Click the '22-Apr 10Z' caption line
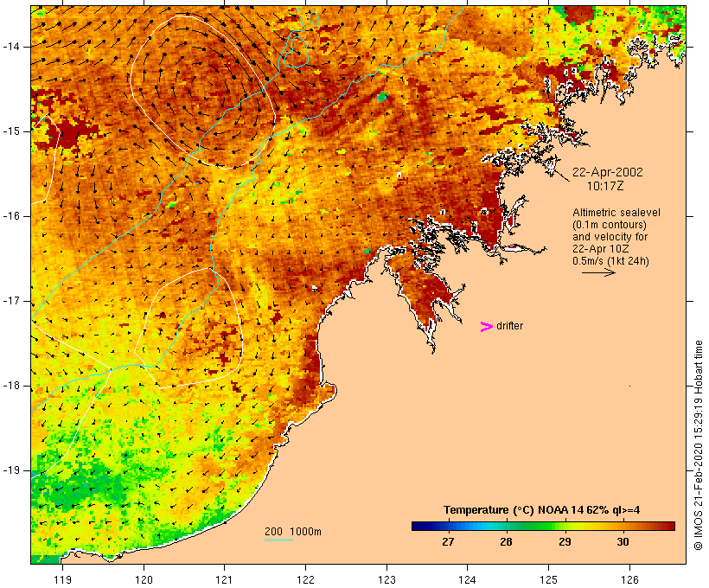This screenshot has height=588, width=709. click(x=600, y=249)
